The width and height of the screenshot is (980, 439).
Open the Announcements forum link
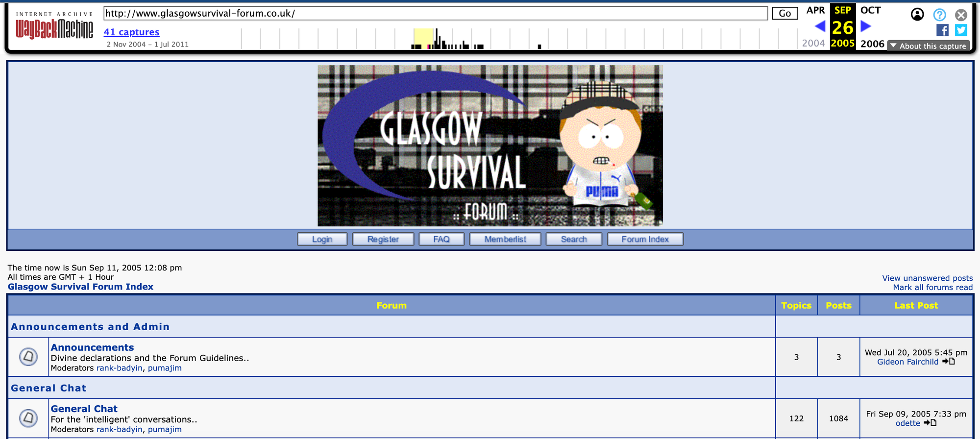pyautogui.click(x=92, y=347)
